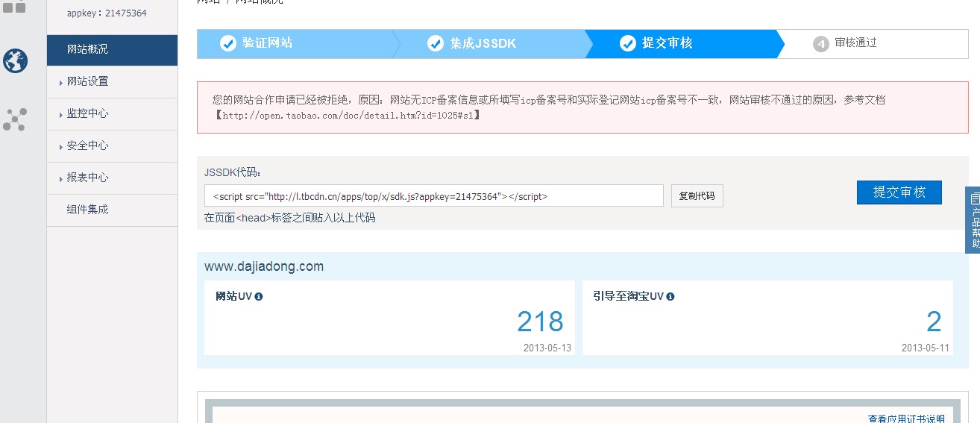Click the dots cluster icon in left rail
The width and height of the screenshot is (980, 423).
coord(15,119)
